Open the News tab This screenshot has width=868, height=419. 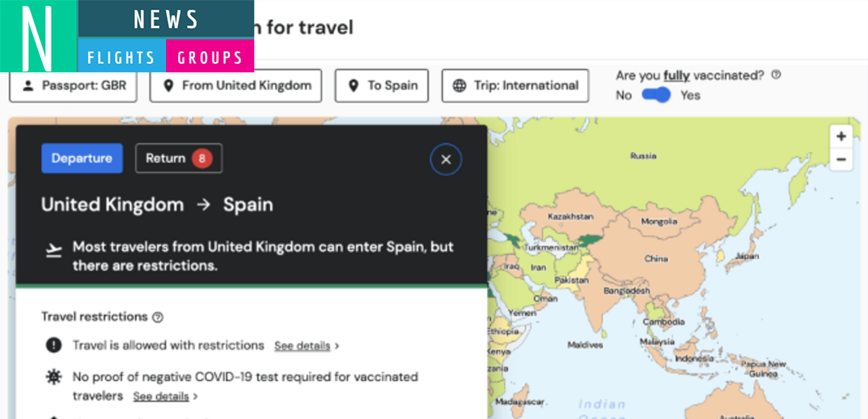(166, 19)
